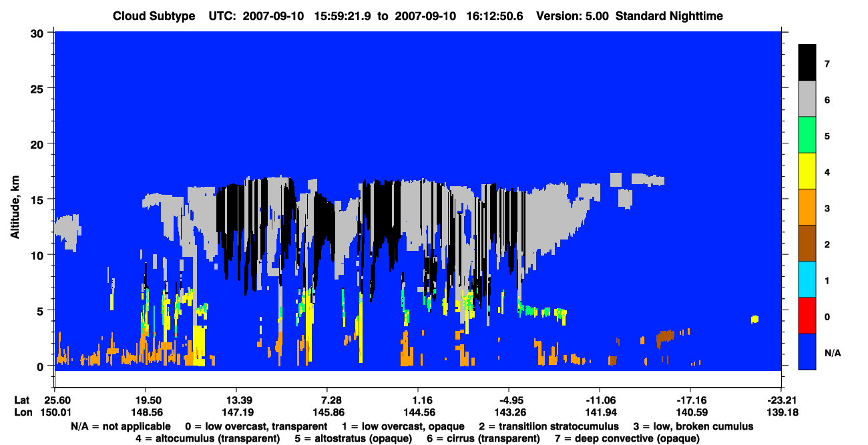Click the 'Lat' row label
The height and width of the screenshot is (445, 868).
(22, 400)
